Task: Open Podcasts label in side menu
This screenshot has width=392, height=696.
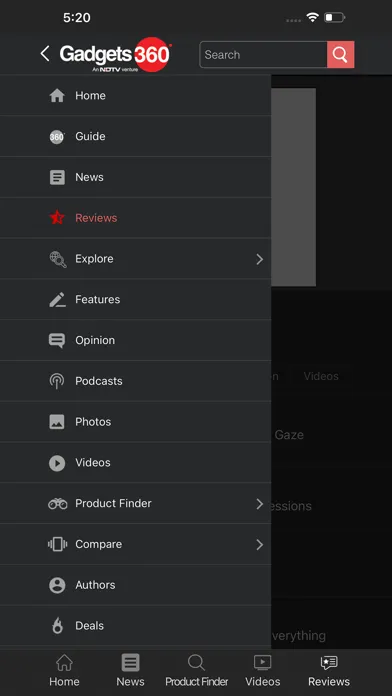Action: [99, 381]
